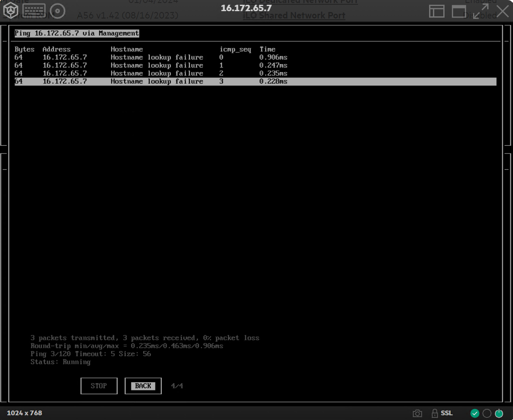The height and width of the screenshot is (420, 513).
Task: Click the Bytes column header
Action: click(x=25, y=49)
